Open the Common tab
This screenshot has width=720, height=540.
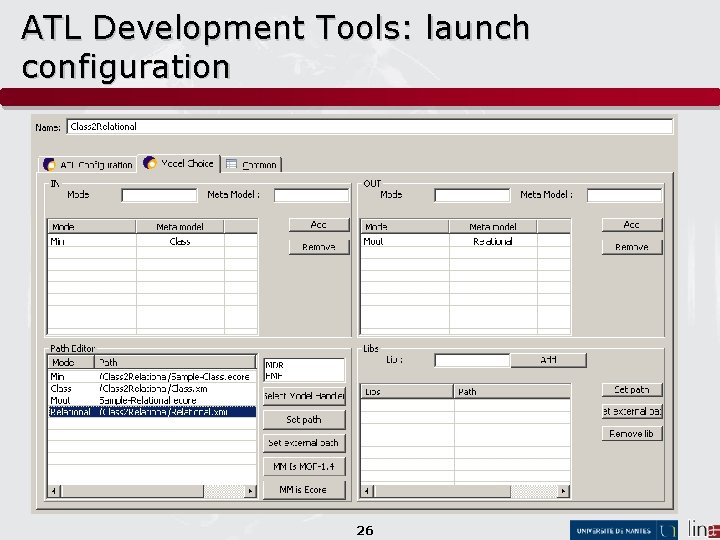tap(252, 164)
